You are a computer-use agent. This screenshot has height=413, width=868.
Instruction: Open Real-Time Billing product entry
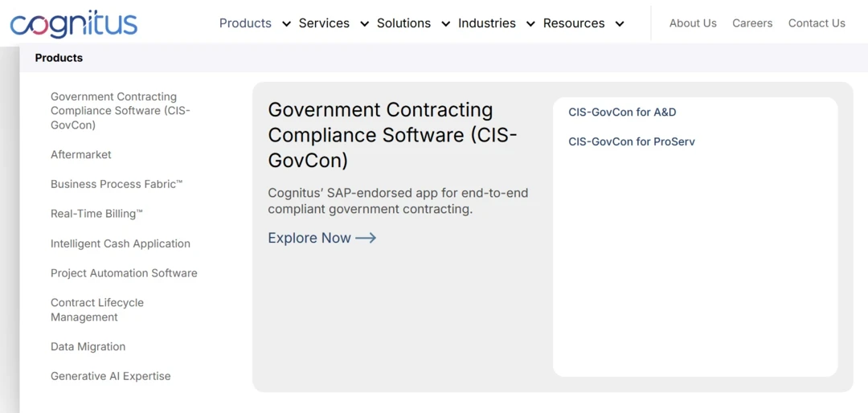[96, 214]
